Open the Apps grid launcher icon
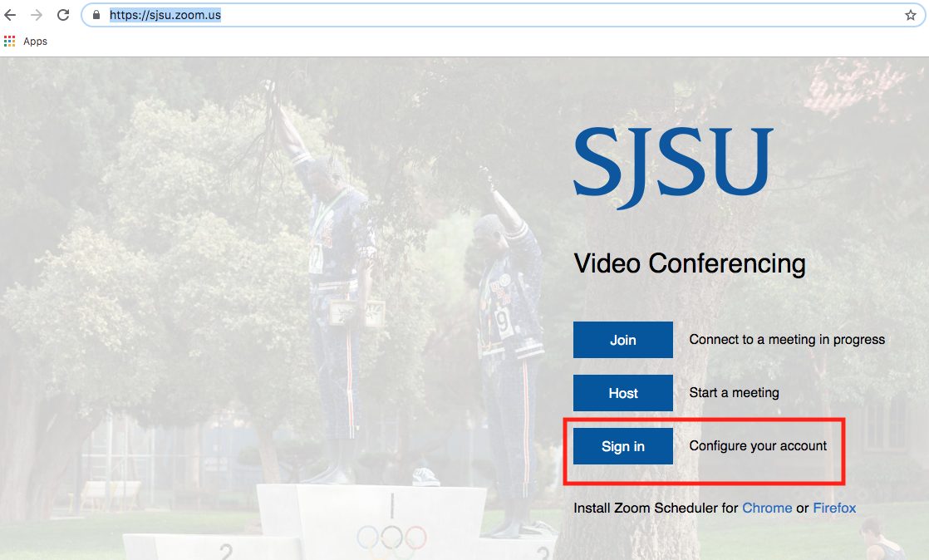 pyautogui.click(x=9, y=41)
